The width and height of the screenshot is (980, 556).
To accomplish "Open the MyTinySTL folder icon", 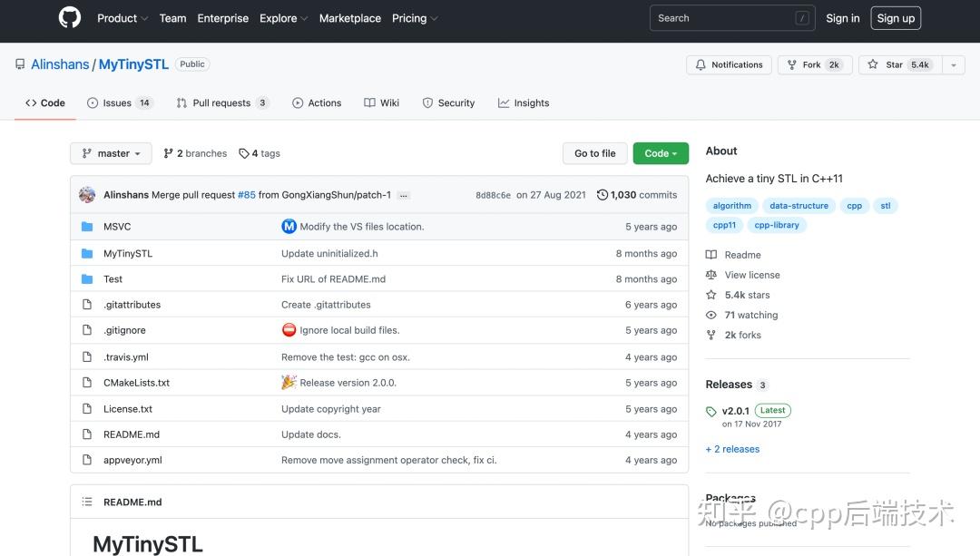I will click(x=87, y=254).
